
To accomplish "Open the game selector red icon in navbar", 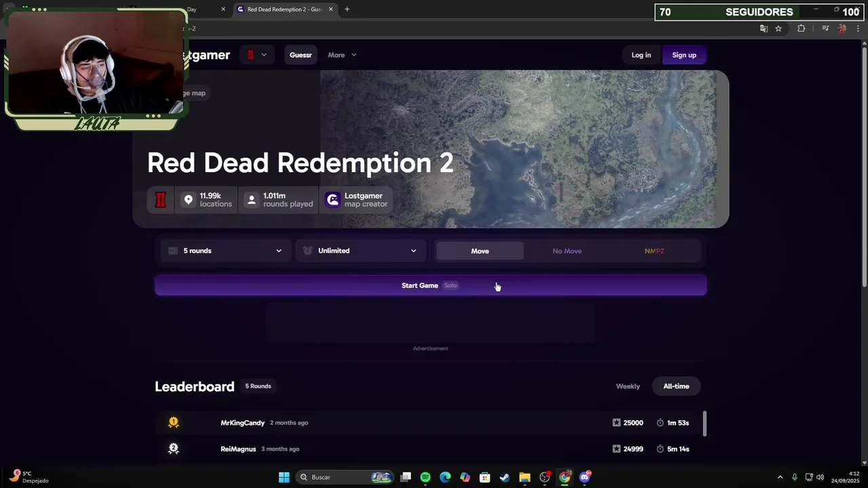I will pyautogui.click(x=250, y=55).
